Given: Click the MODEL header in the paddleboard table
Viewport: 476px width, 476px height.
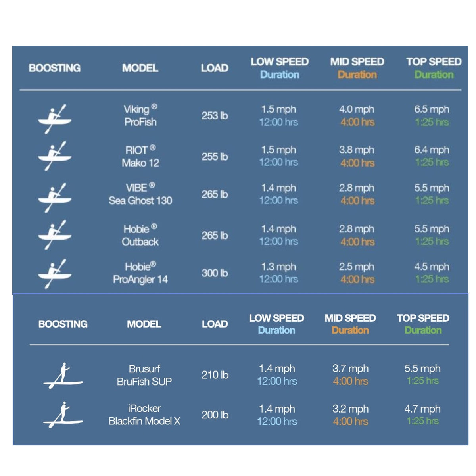Looking at the screenshot, I should (x=144, y=324).
